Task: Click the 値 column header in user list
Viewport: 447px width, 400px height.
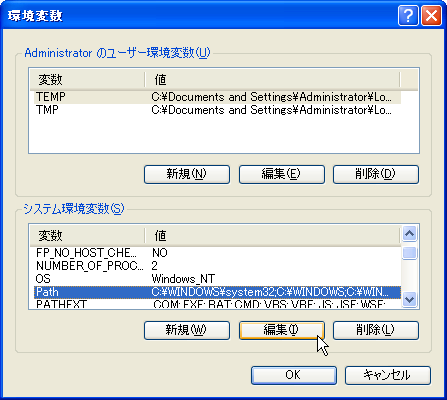Action: 272,80
